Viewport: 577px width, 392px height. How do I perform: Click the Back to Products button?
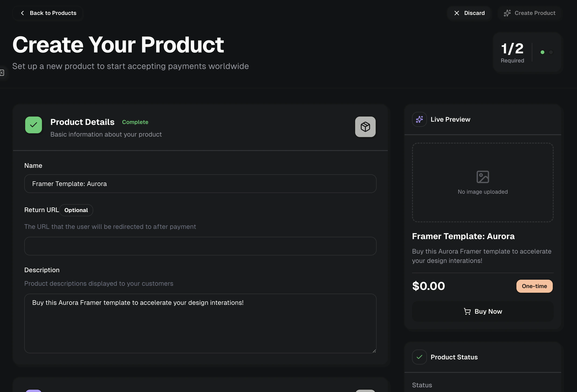pyautogui.click(x=53, y=13)
